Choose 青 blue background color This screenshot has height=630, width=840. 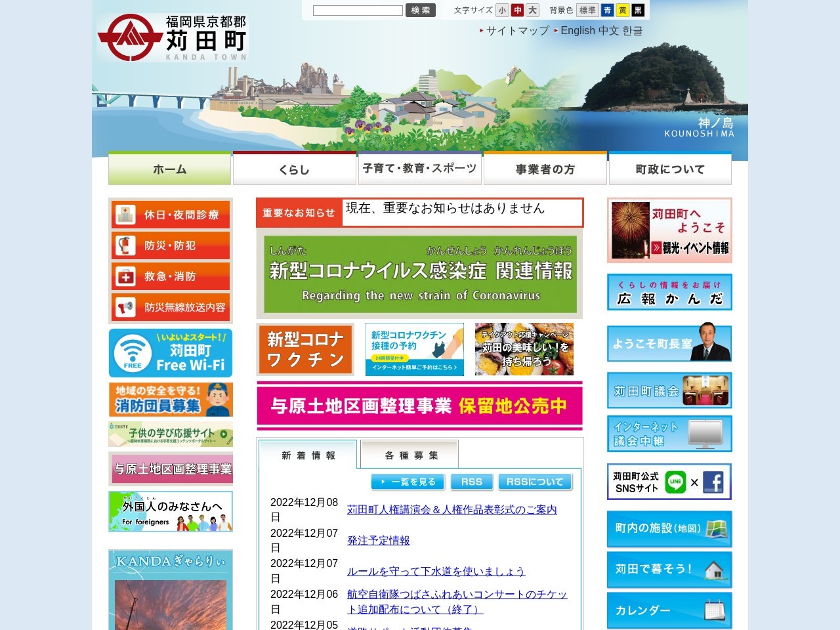608,10
